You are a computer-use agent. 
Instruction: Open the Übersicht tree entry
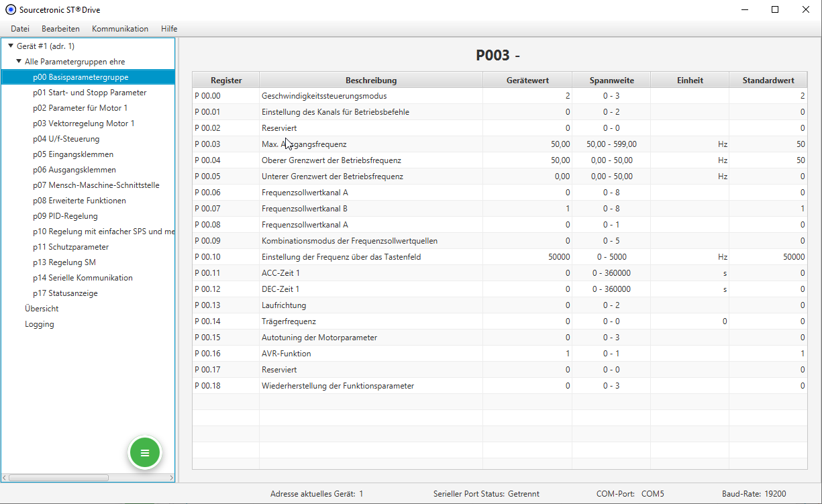(x=42, y=309)
